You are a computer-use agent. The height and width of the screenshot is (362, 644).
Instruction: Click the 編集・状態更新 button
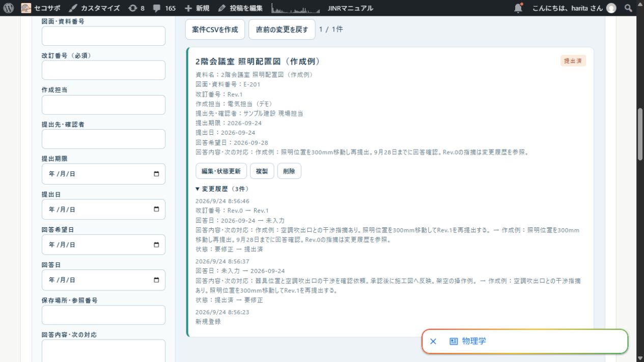(x=221, y=171)
